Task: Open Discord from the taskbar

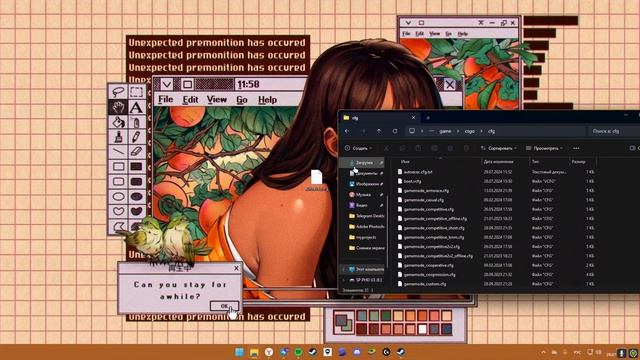Action: point(357,352)
